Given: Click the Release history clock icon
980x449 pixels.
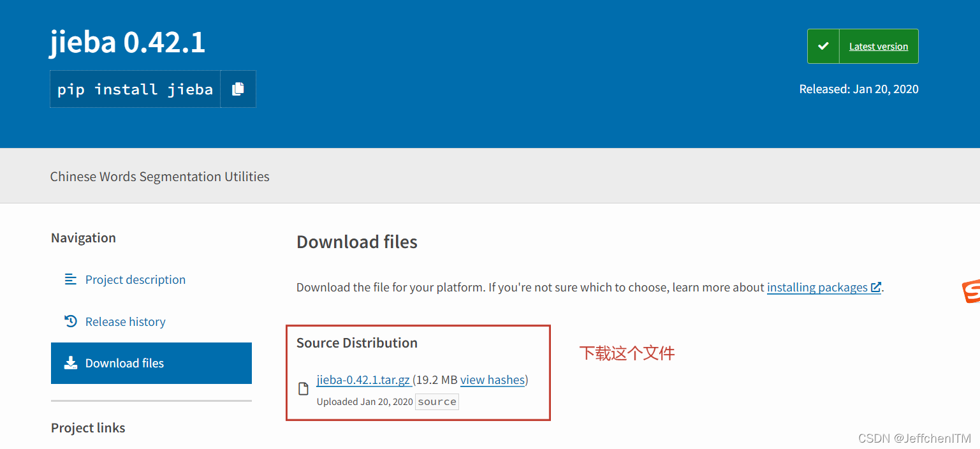Looking at the screenshot, I should (x=71, y=321).
